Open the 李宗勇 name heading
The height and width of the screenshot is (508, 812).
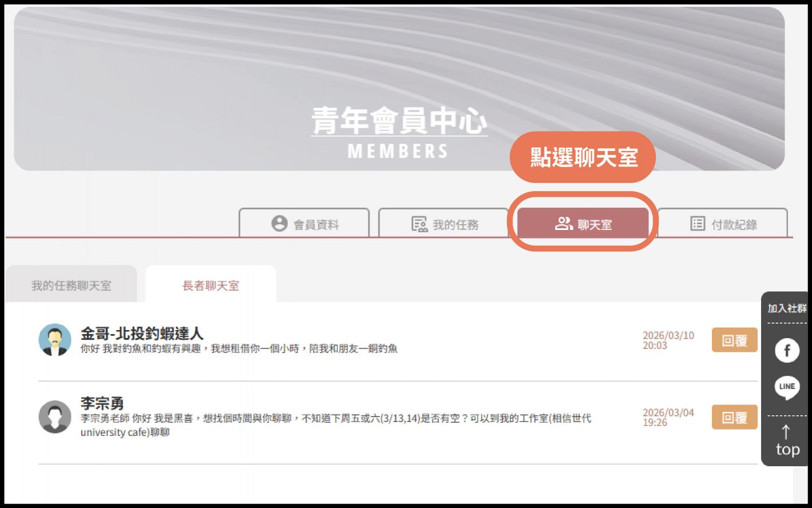point(102,403)
